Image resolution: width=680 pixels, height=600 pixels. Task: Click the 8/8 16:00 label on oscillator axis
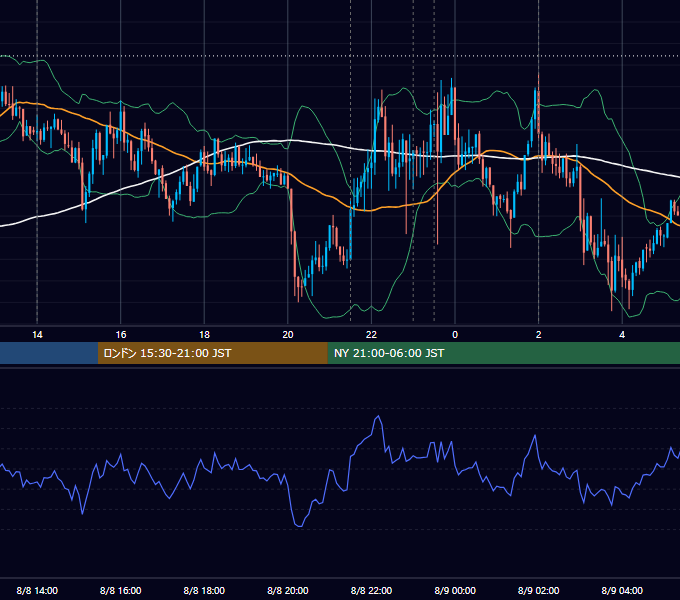coord(121,591)
